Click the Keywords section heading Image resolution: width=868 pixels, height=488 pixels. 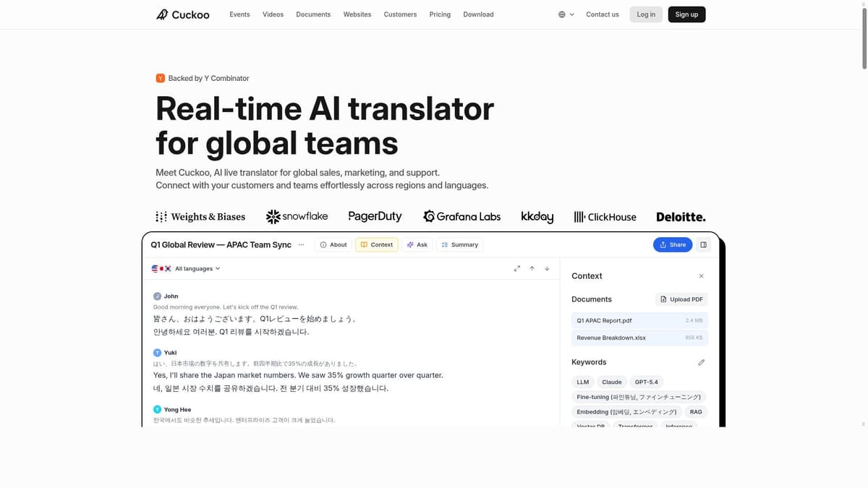589,362
